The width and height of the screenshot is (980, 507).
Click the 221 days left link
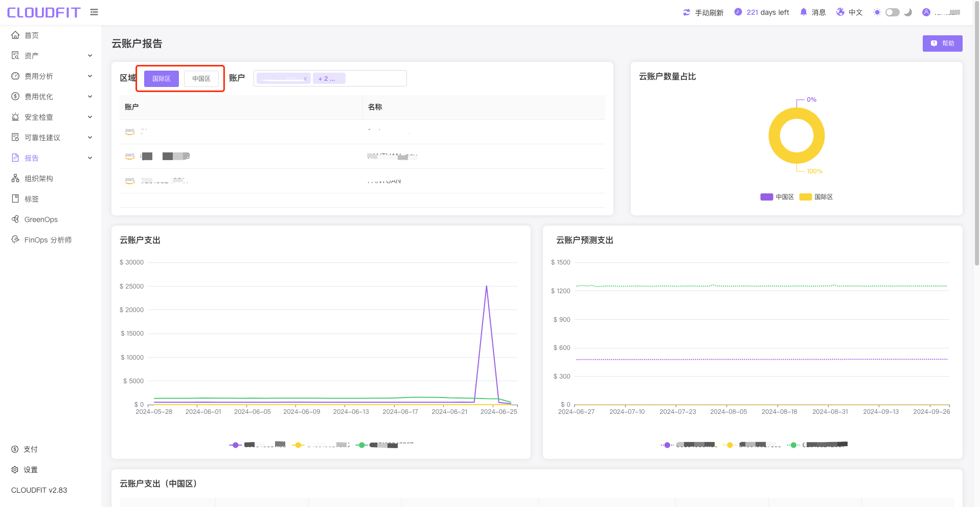tap(768, 12)
